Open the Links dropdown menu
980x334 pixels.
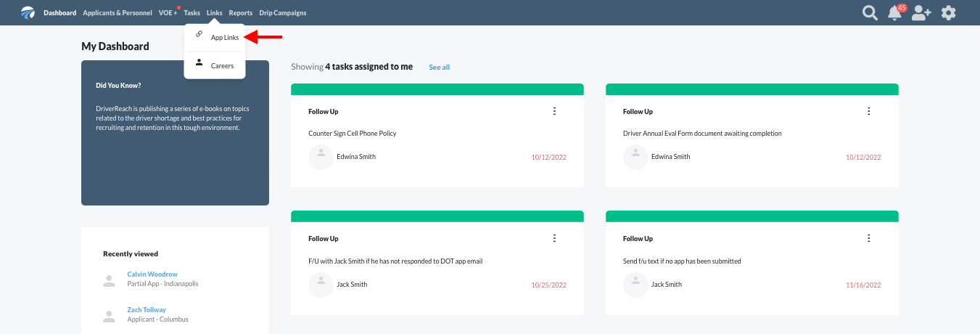(x=214, y=13)
